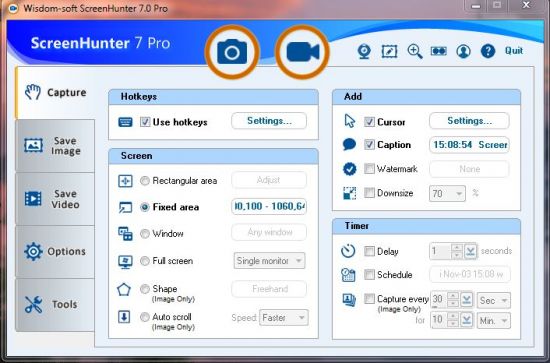Open the scroll Speed Faster dropdown

(284, 317)
